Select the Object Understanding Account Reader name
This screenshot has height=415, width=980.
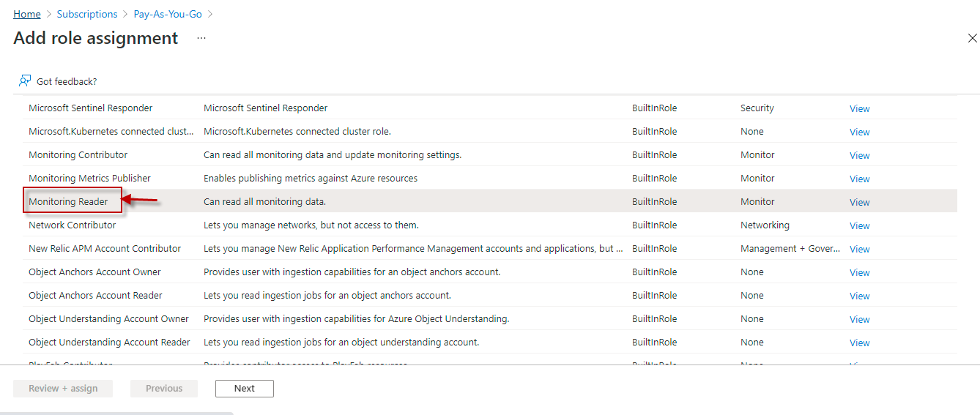(109, 342)
